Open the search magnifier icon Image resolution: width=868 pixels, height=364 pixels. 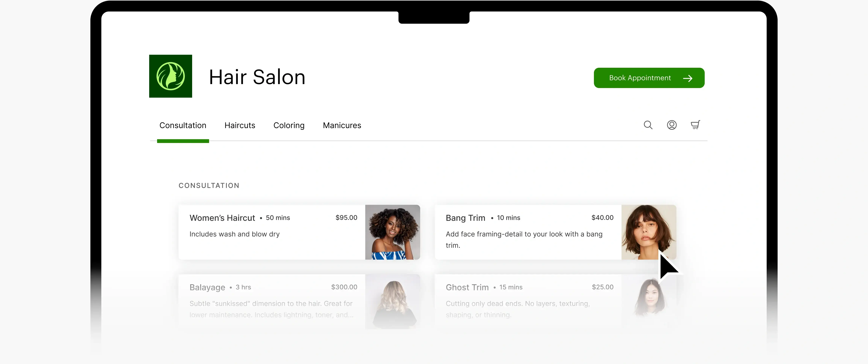click(x=648, y=125)
